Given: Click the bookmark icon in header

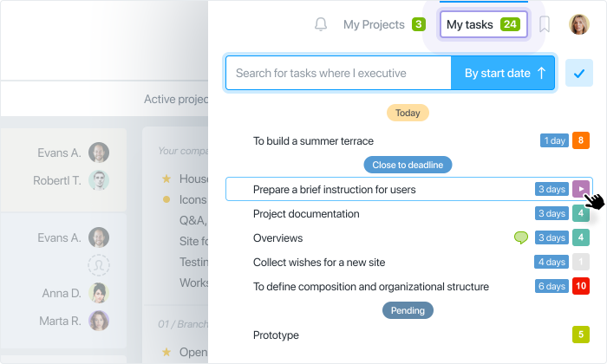Looking at the screenshot, I should 545,24.
